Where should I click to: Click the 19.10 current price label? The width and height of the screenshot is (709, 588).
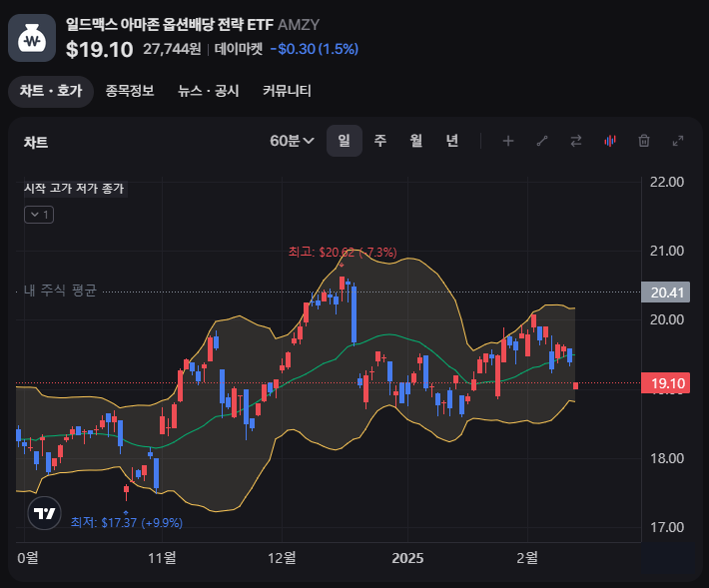point(666,383)
